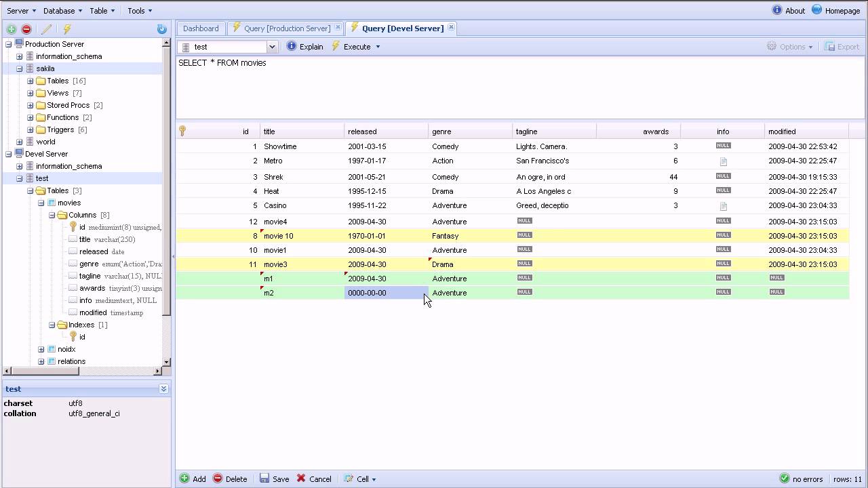Click the Cancel button
The height and width of the screenshot is (488, 868).
tap(314, 479)
